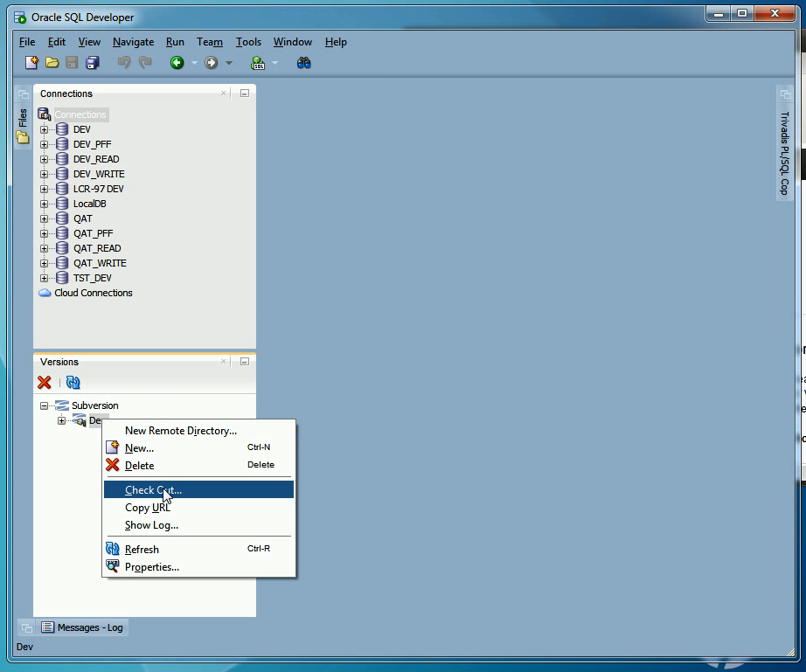Click the LocalDB database icon
Image resolution: width=806 pixels, height=672 pixels.
pos(62,204)
